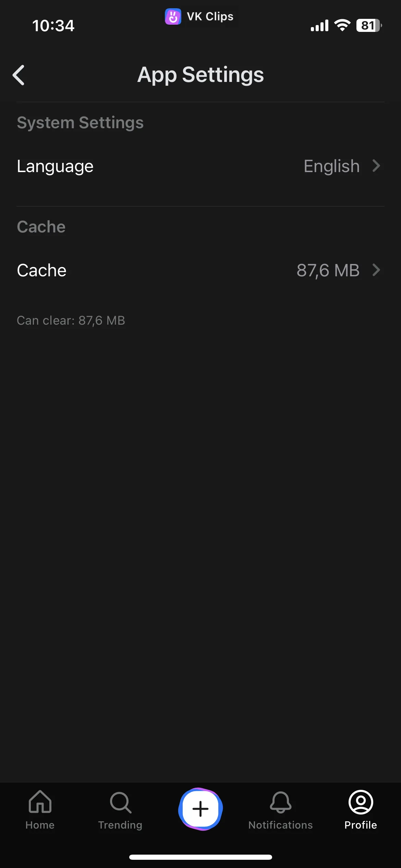Open the Notifications bell icon
The image size is (401, 868).
tap(281, 802)
